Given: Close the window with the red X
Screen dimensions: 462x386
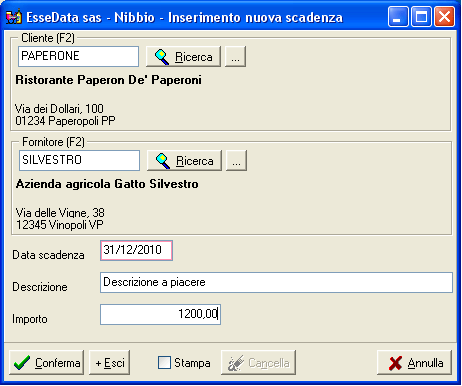Looking at the screenshot, I should coord(444,17).
